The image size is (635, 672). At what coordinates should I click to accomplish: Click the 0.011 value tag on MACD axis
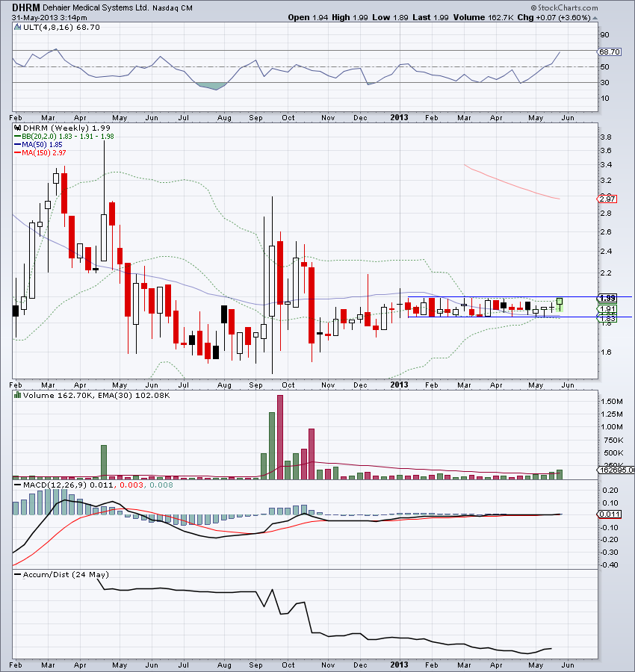[x=609, y=514]
